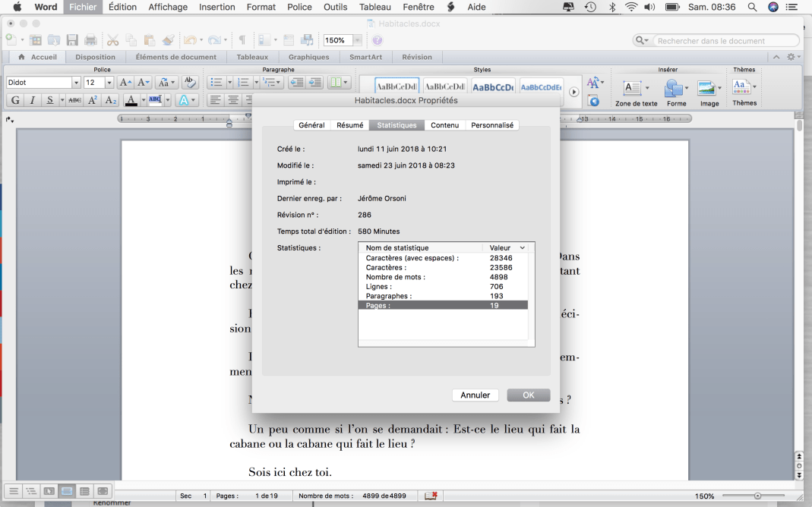Toggle italic I formatting button
This screenshot has height=507, width=812.
(33, 100)
